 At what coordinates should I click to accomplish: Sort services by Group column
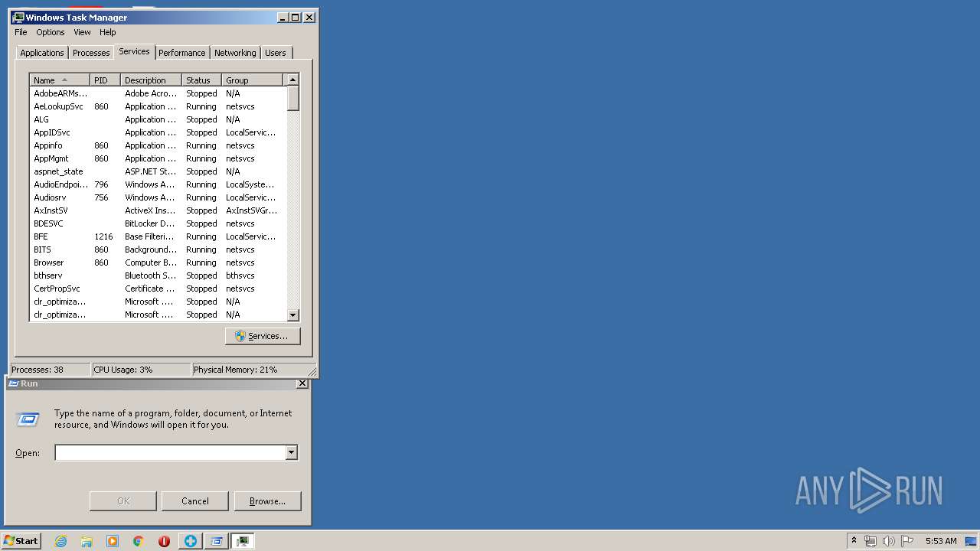tap(253, 80)
